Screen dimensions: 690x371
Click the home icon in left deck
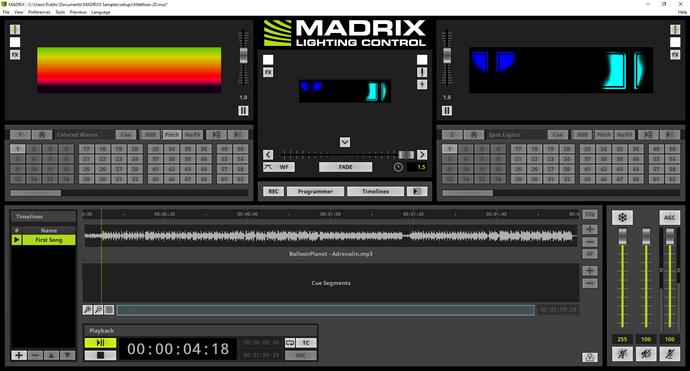click(42, 135)
